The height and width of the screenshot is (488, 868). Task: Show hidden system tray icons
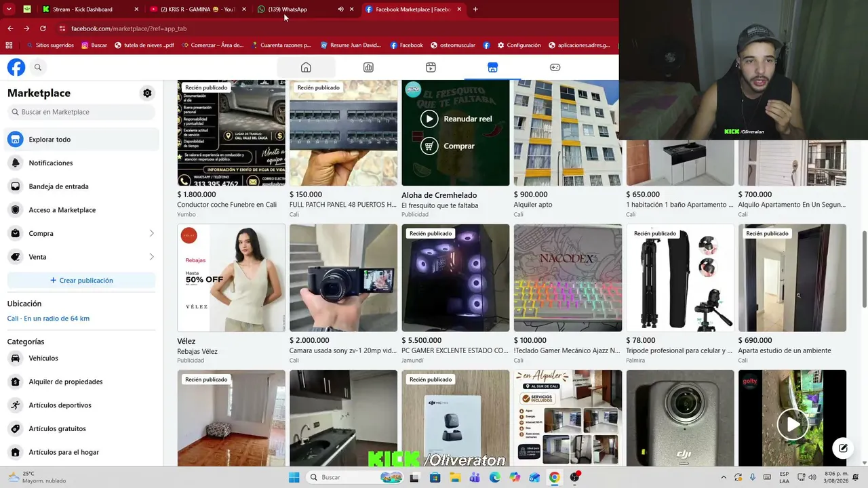click(723, 477)
